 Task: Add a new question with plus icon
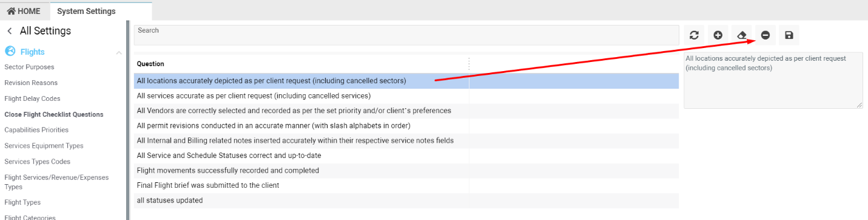(x=718, y=35)
